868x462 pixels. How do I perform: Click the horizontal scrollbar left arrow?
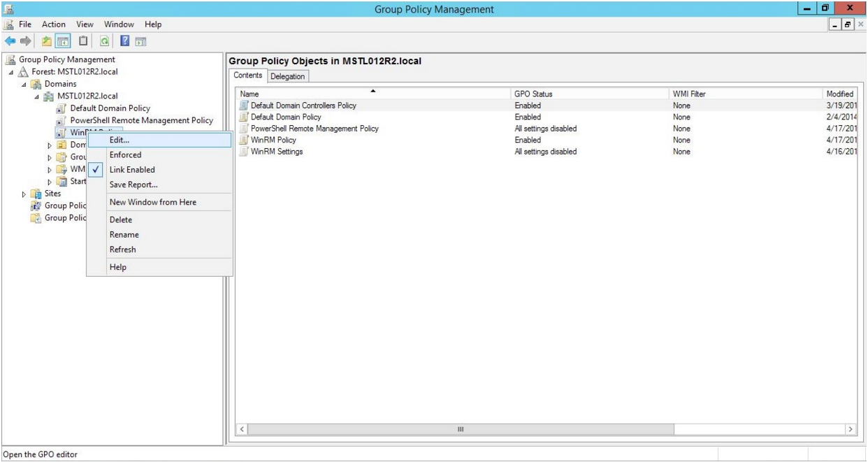pyautogui.click(x=242, y=428)
